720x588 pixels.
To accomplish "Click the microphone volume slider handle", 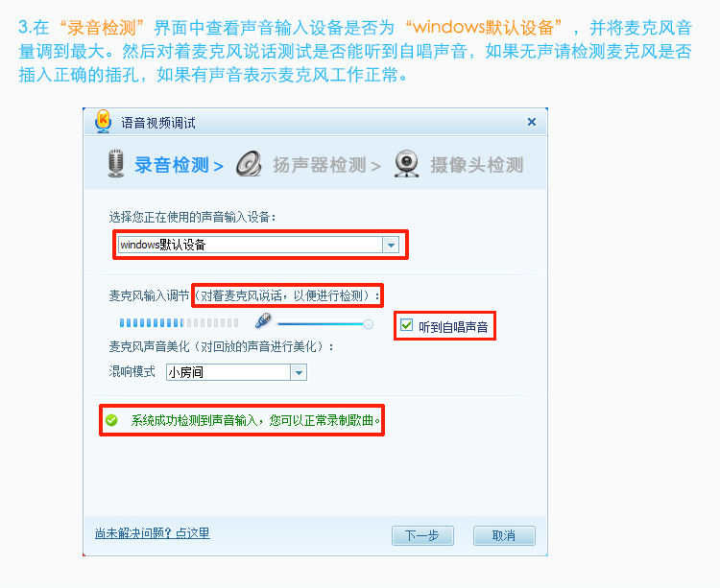I will (369, 324).
